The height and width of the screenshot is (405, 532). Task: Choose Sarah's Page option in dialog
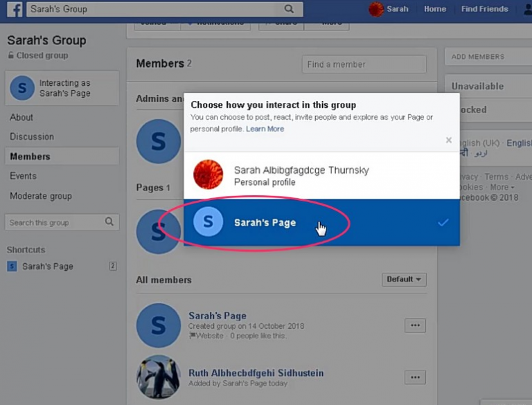pos(321,222)
